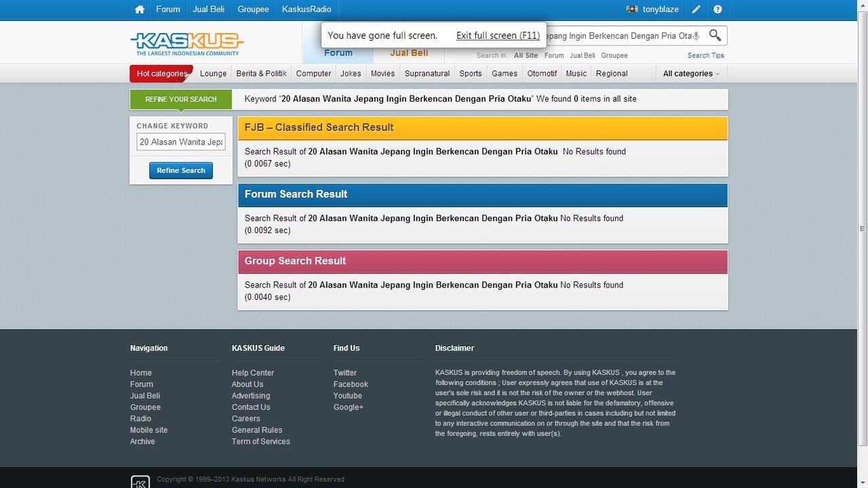The width and height of the screenshot is (868, 488).
Task: Open Jual Beli in footer Navigation
Action: 145,396
